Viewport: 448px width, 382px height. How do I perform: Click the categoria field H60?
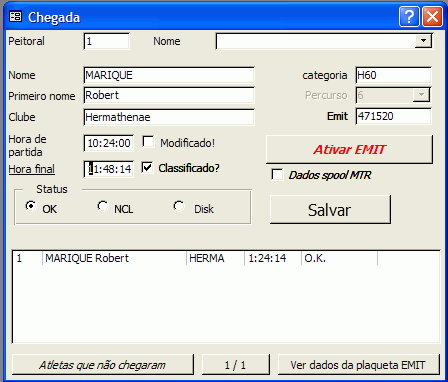393,75
